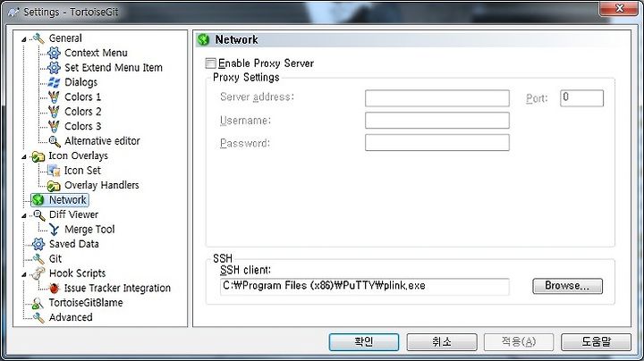Select Colors 3 tree entry
The width and height of the screenshot is (644, 361).
[x=82, y=126]
